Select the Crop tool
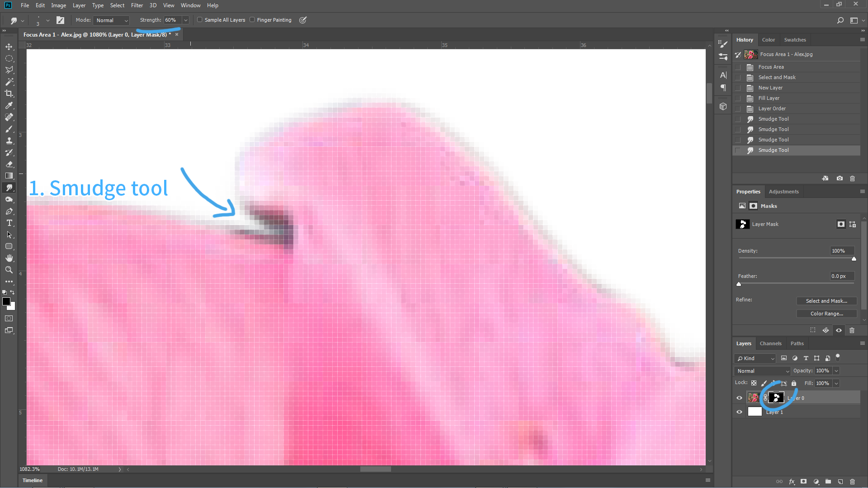 click(9, 94)
